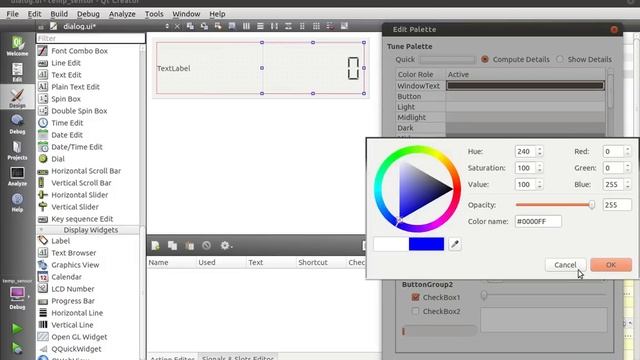Click the Opacity value field

(x=617, y=205)
